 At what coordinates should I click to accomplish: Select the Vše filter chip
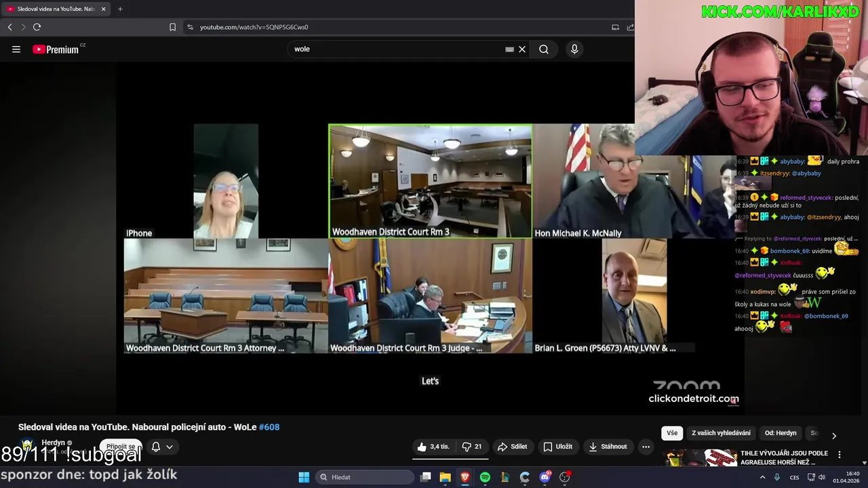pyautogui.click(x=671, y=433)
